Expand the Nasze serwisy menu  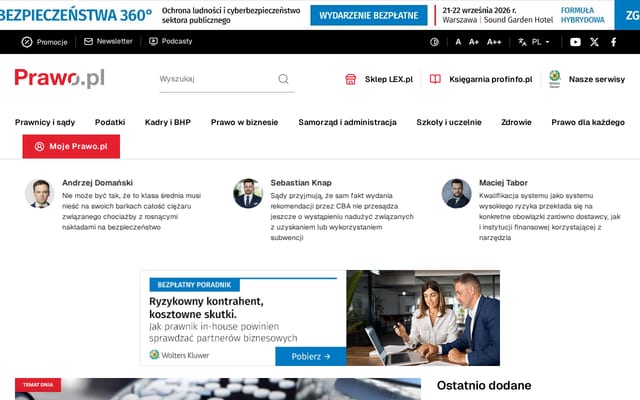(597, 79)
